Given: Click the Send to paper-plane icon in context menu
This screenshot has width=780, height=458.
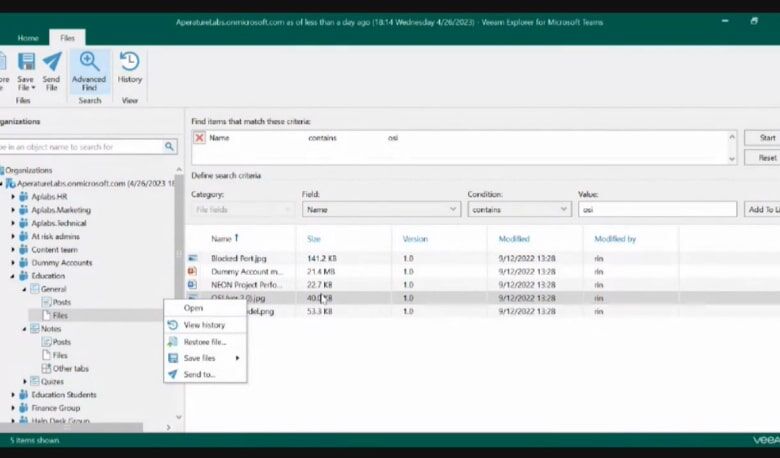Looking at the screenshot, I should (173, 374).
